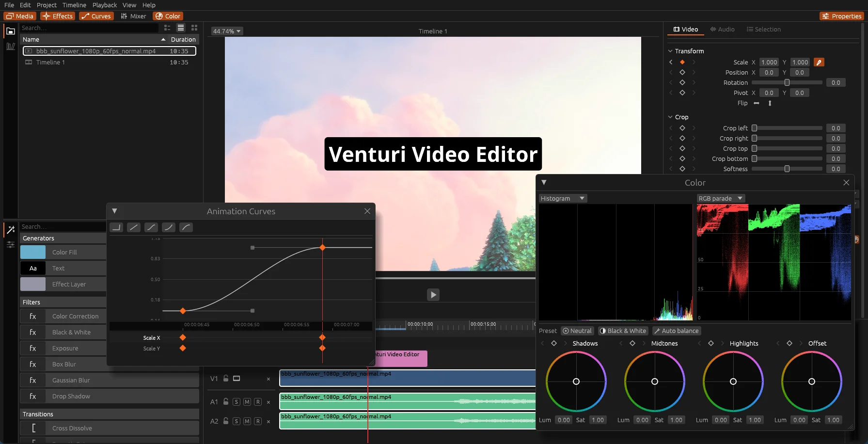Image resolution: width=868 pixels, height=444 pixels.
Task: Solo the A2 audio track
Action: [x=237, y=421]
